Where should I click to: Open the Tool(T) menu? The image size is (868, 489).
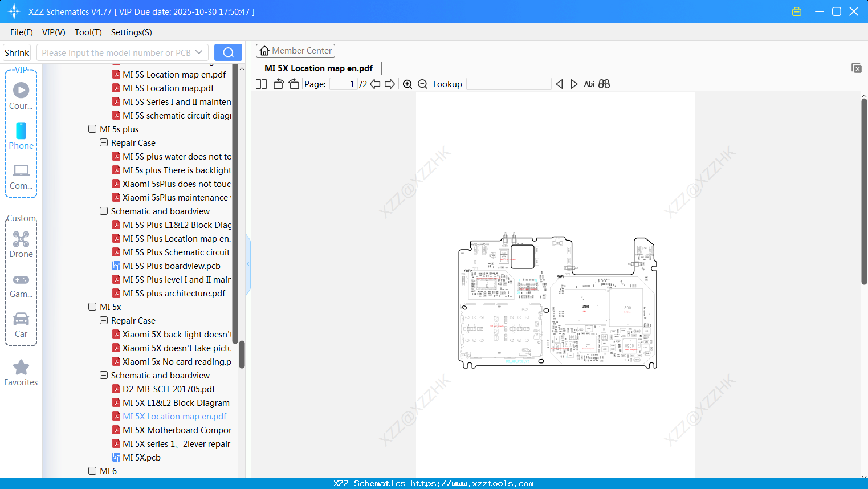pos(88,32)
